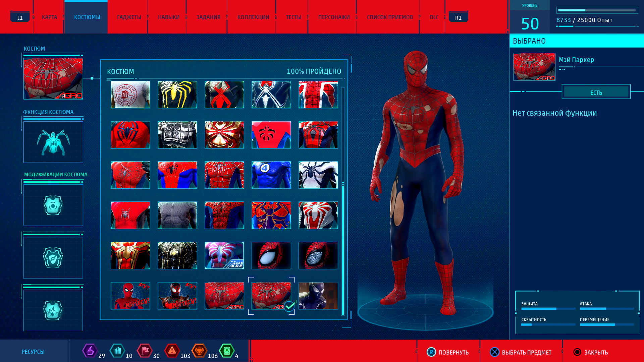Click the red crime token warning icon

172,351
